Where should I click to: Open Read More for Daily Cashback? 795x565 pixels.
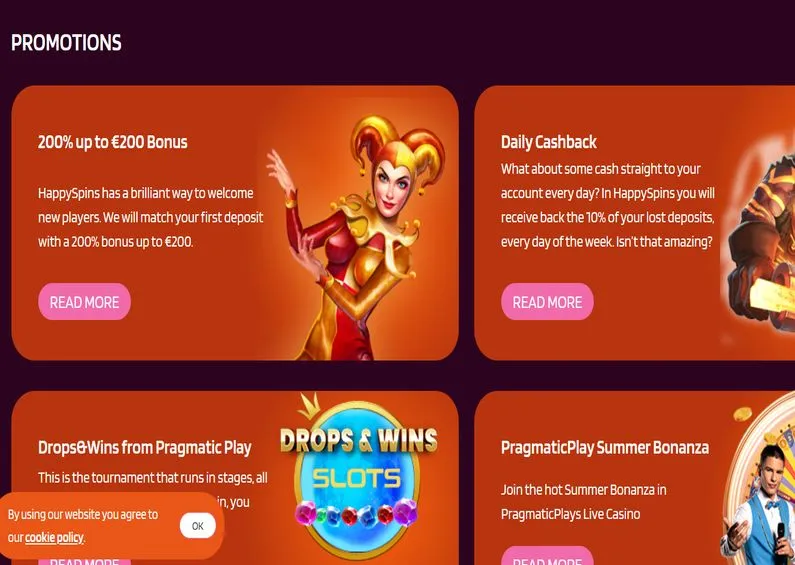click(x=548, y=302)
